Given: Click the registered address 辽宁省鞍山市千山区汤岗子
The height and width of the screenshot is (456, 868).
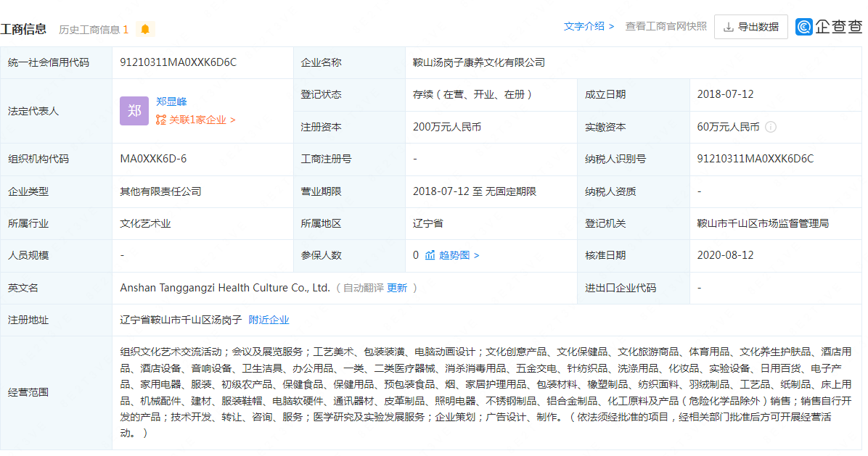Looking at the screenshot, I should coord(181,320).
